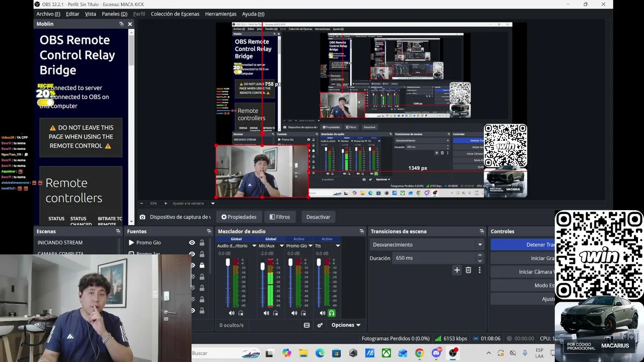Open Discord from the taskbar
Image resolution: width=644 pixels, height=362 pixels.
436,353
